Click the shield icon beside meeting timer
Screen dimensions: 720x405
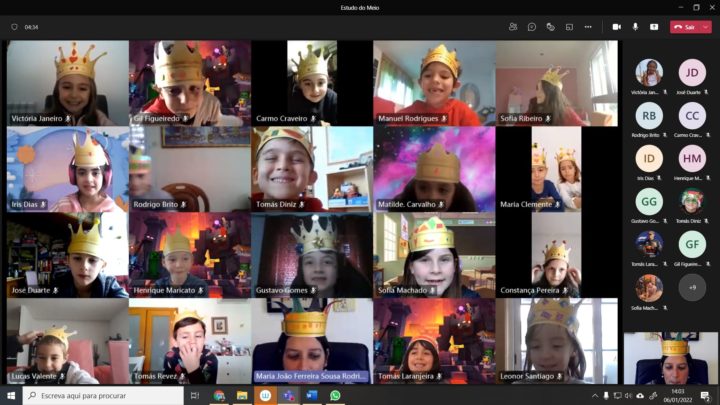pyautogui.click(x=14, y=27)
